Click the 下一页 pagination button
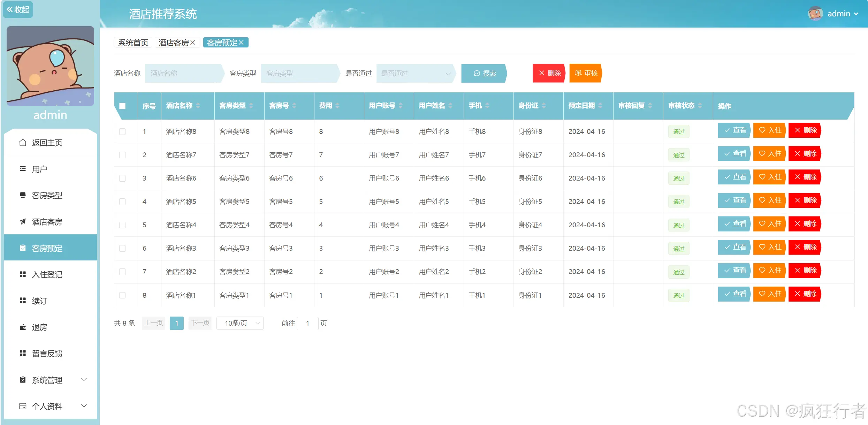868x425 pixels. click(200, 323)
